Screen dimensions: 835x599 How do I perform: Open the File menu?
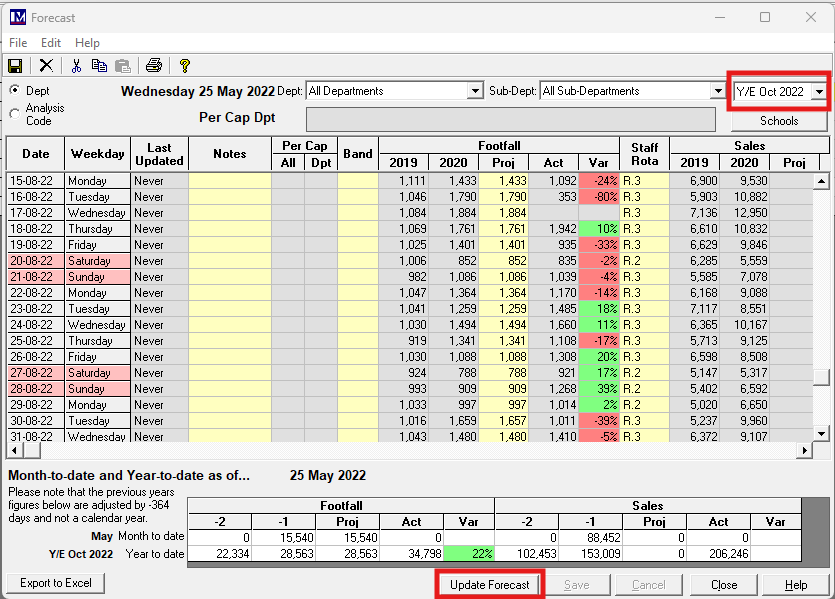point(18,43)
